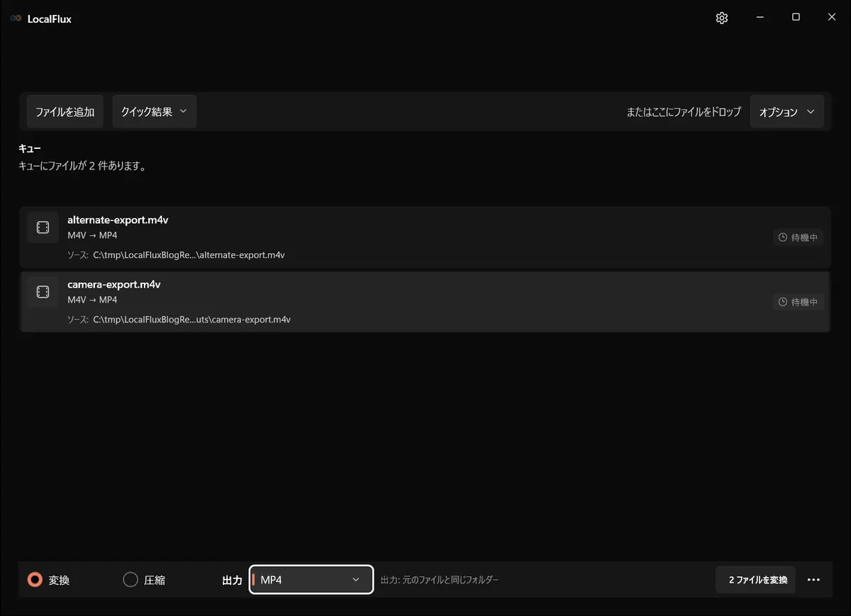Minimize the LocalFlux window

(760, 18)
